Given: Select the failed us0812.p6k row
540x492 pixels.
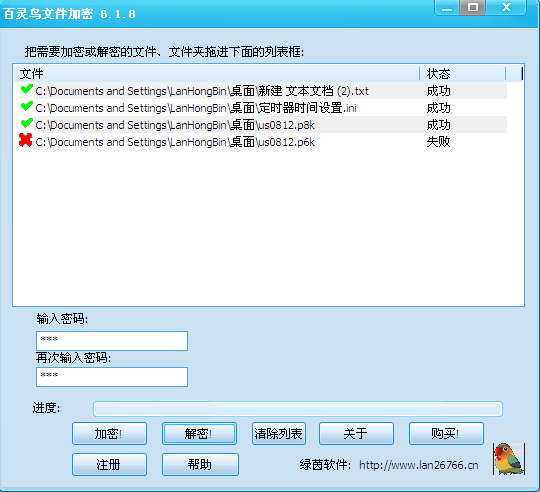Looking at the screenshot, I should click(261, 142).
